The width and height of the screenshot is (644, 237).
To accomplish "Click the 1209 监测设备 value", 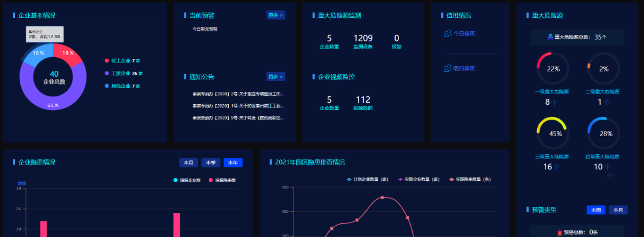I will point(363,39).
